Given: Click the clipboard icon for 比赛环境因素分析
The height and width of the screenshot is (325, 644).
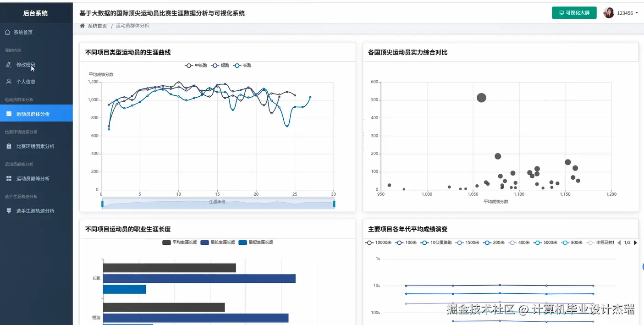Looking at the screenshot, I should click(9, 146).
